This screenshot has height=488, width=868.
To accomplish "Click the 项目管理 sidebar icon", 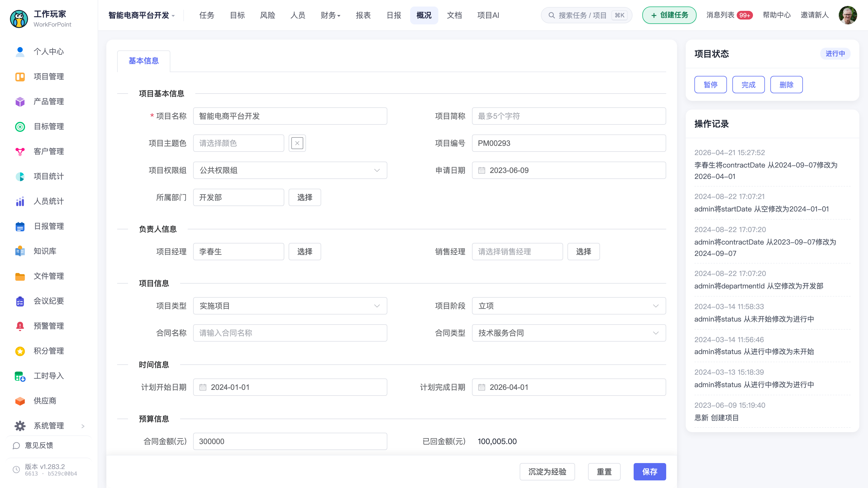I will (x=20, y=77).
